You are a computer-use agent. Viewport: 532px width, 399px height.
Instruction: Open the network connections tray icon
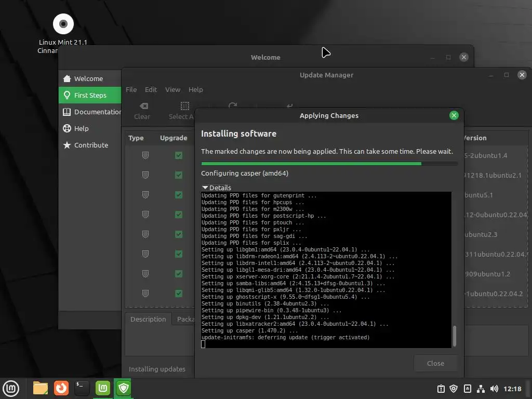pos(481,389)
